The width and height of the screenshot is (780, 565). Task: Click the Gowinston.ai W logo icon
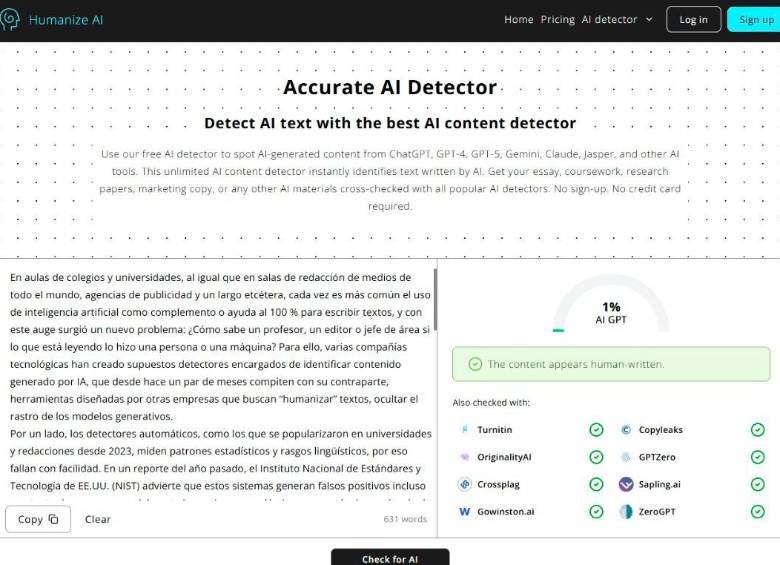pos(465,511)
